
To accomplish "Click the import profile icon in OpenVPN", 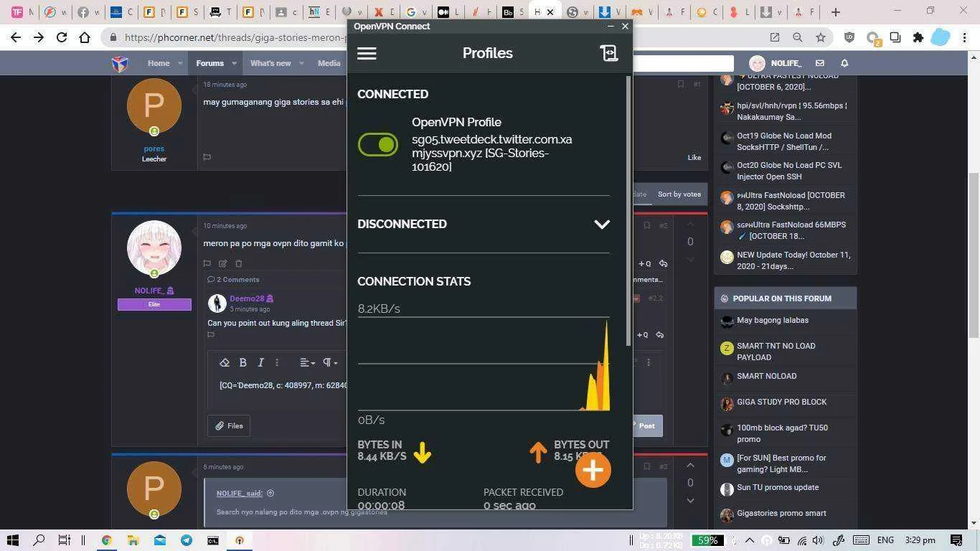I will 609,53.
